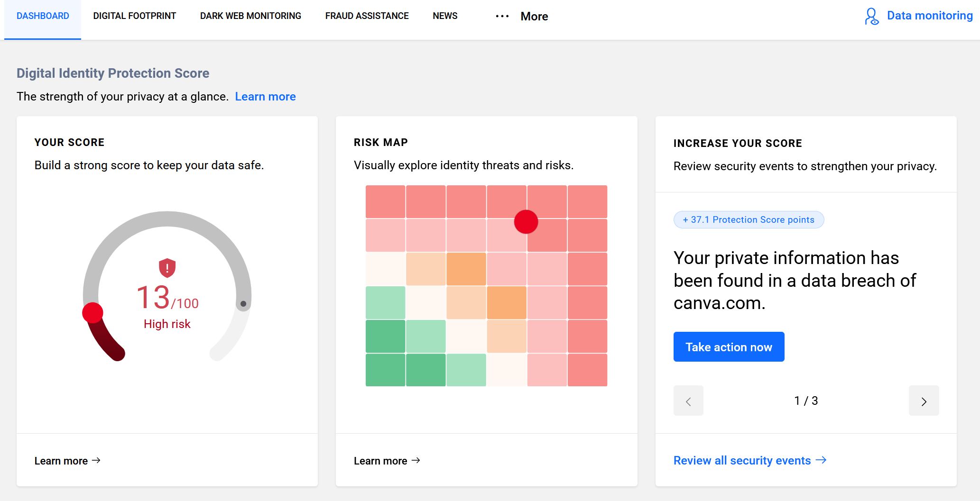The height and width of the screenshot is (501, 980).
Task: Click Learn more beside the privacy strength text
Action: pos(265,97)
